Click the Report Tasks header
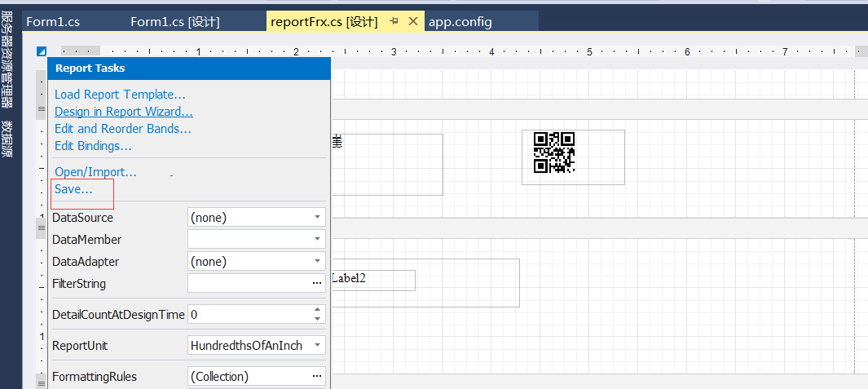The width and height of the screenshot is (868, 389). coord(189,69)
